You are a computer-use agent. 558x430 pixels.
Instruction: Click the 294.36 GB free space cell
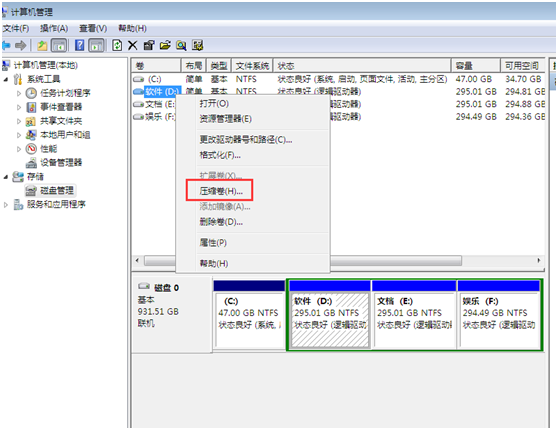pos(525,117)
